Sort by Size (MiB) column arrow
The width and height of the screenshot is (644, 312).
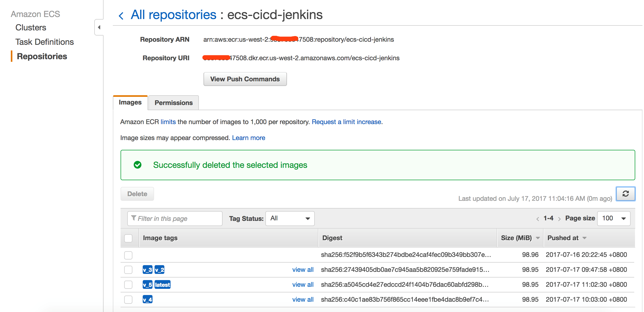point(538,238)
